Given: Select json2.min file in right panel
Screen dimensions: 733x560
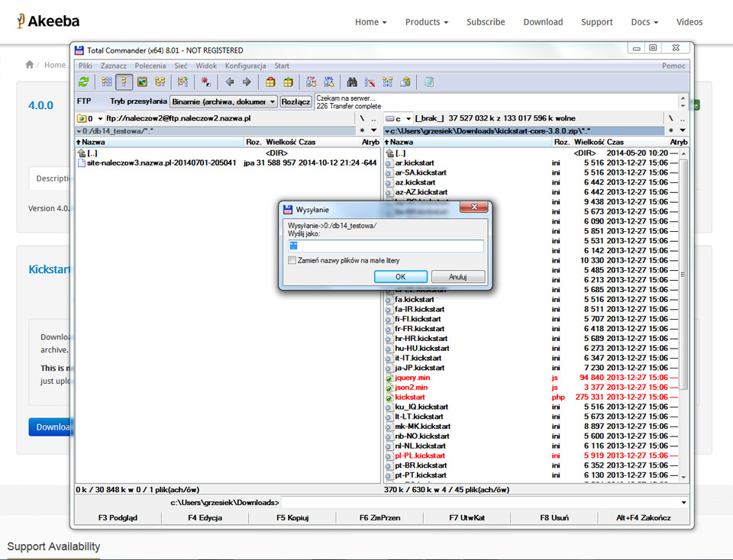Looking at the screenshot, I should pyautogui.click(x=531, y=387).
